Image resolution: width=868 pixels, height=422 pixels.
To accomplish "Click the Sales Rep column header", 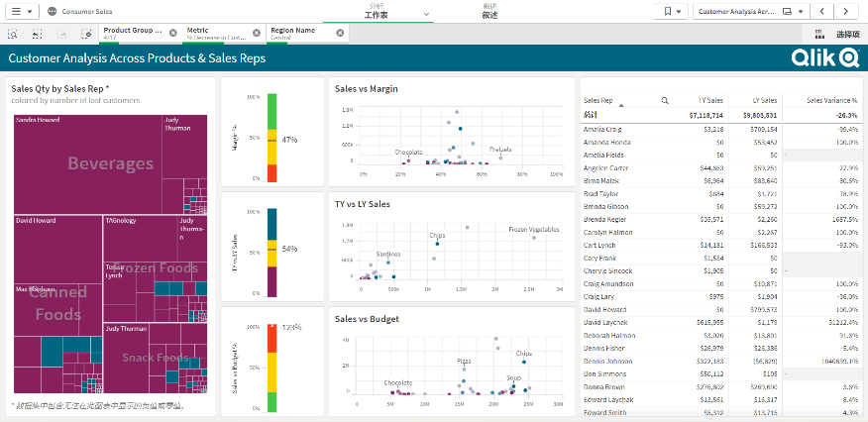I will [597, 101].
